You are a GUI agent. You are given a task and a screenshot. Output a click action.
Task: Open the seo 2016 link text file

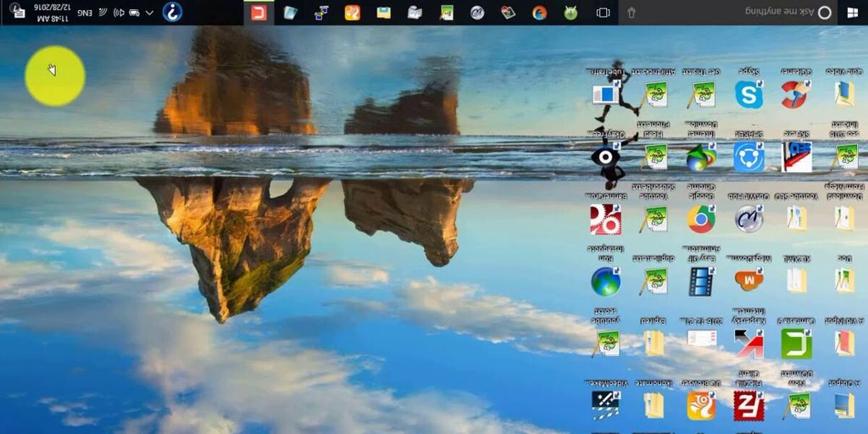844,157
